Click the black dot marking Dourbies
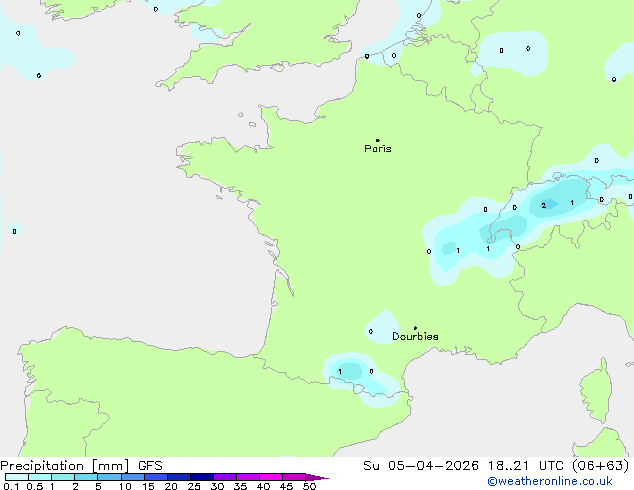Viewport: 634px width, 490px height. [415, 328]
